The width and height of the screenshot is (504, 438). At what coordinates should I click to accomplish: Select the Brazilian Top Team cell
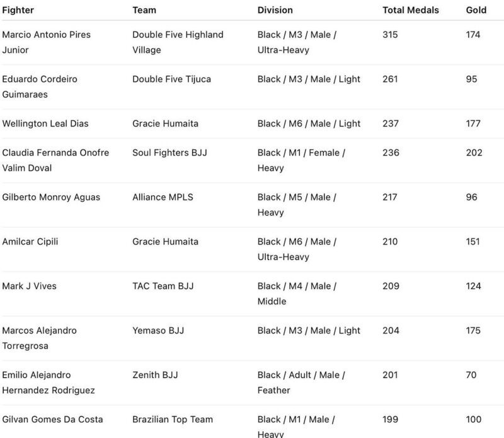click(x=173, y=419)
